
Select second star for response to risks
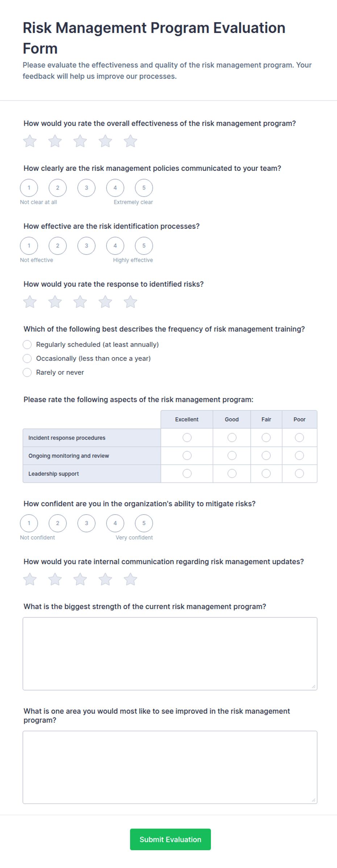click(55, 302)
